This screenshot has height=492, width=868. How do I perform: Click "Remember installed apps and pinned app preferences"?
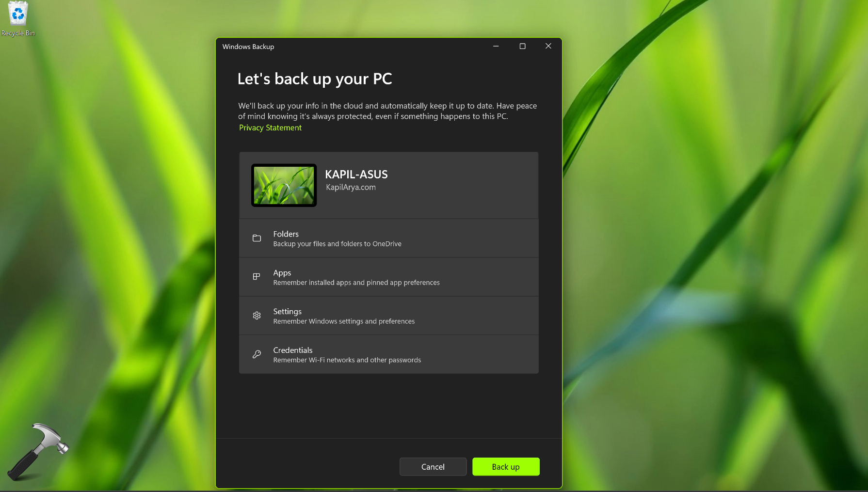pyautogui.click(x=356, y=283)
